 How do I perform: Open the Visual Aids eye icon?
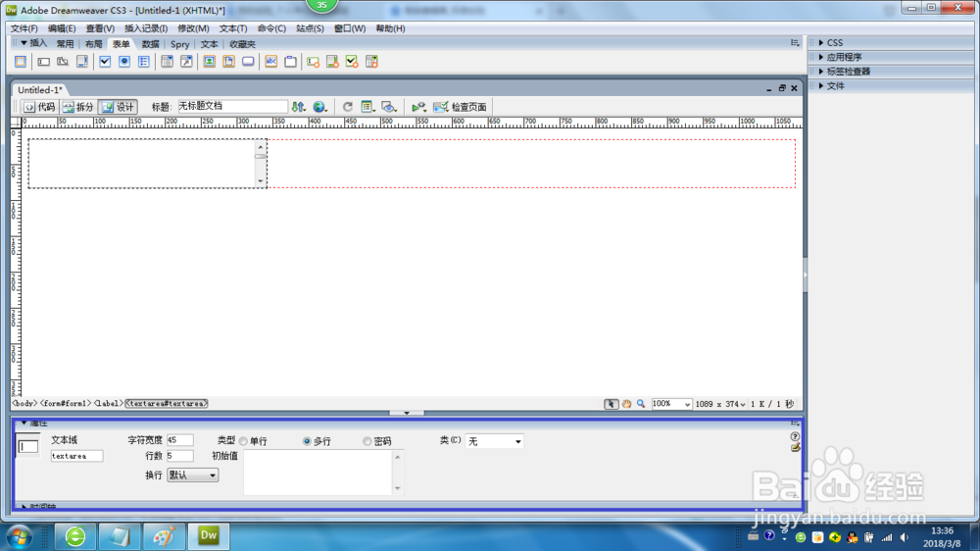[389, 107]
